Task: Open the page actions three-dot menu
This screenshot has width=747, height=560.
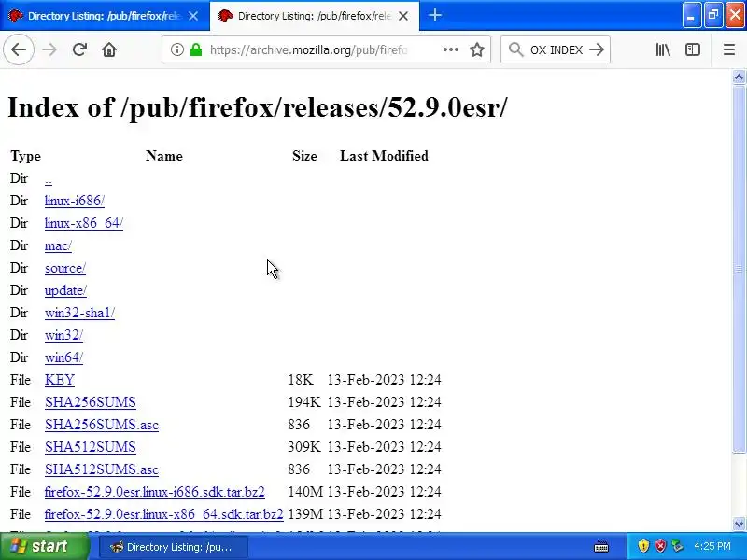Action: click(x=451, y=49)
